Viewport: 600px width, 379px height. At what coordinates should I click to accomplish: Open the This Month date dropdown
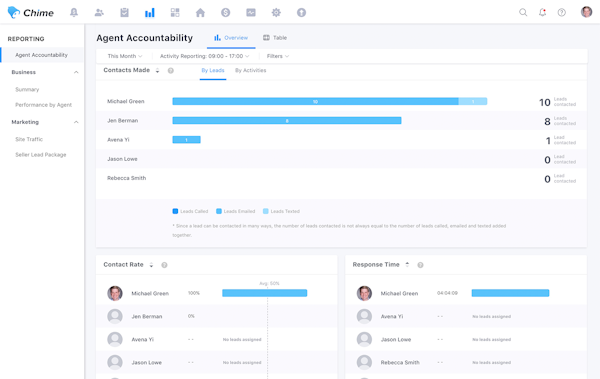[x=125, y=56]
